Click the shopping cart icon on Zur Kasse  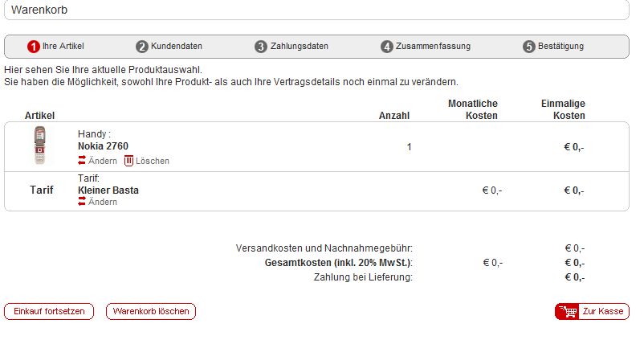click(569, 312)
